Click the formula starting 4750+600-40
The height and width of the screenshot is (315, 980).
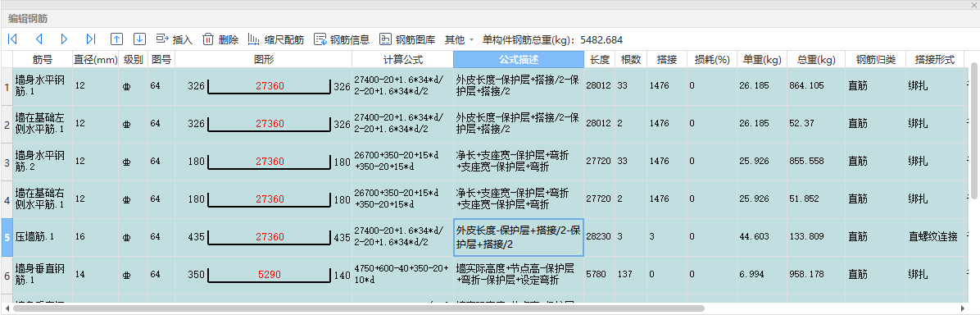tap(402, 275)
